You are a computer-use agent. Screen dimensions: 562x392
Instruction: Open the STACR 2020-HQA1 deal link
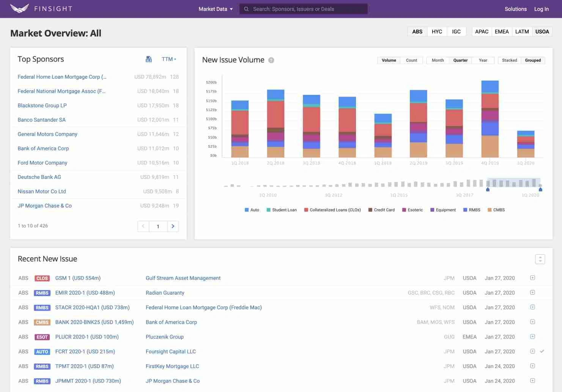pyautogui.click(x=93, y=307)
